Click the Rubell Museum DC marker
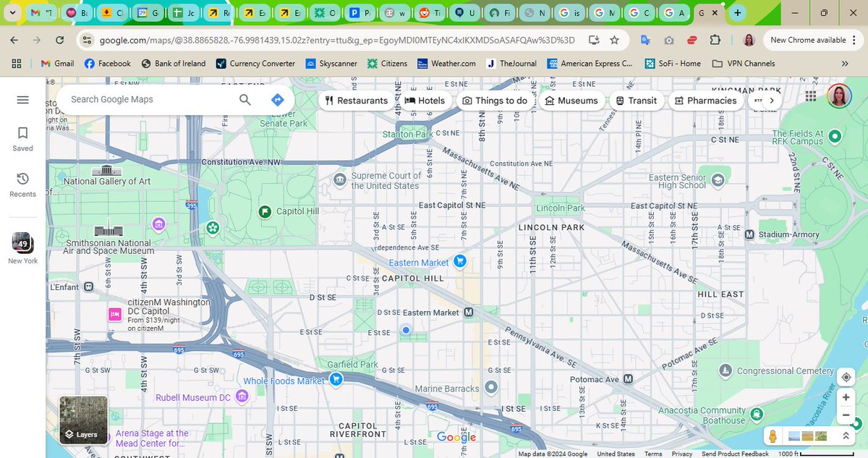This screenshot has height=458, width=868. [x=242, y=396]
